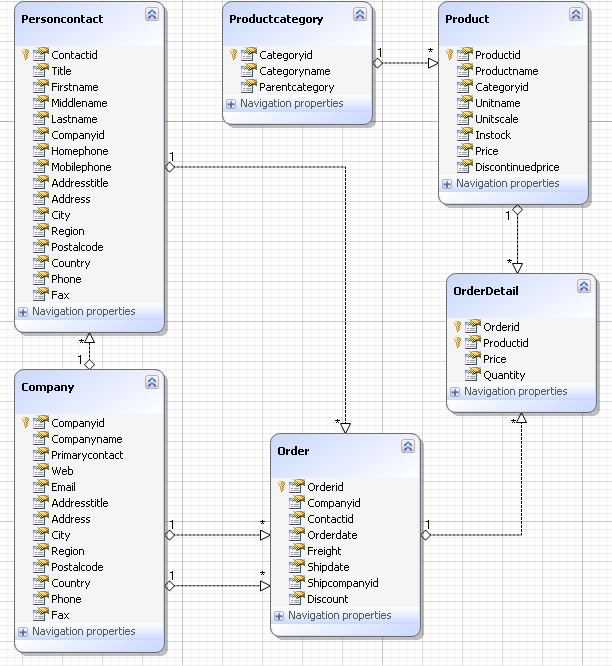The height and width of the screenshot is (666, 612).
Task: Collapse the Company entity using chevron button
Action: pos(151,383)
